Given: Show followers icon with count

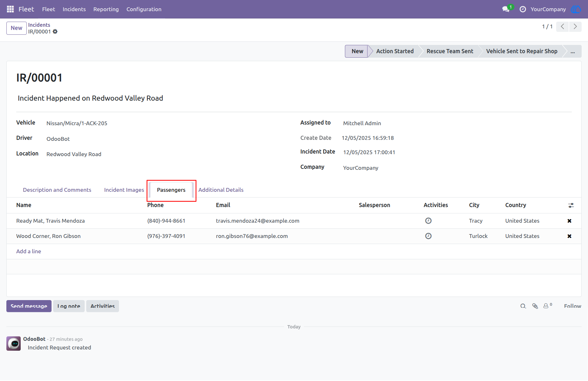Looking at the screenshot, I should [x=548, y=306].
